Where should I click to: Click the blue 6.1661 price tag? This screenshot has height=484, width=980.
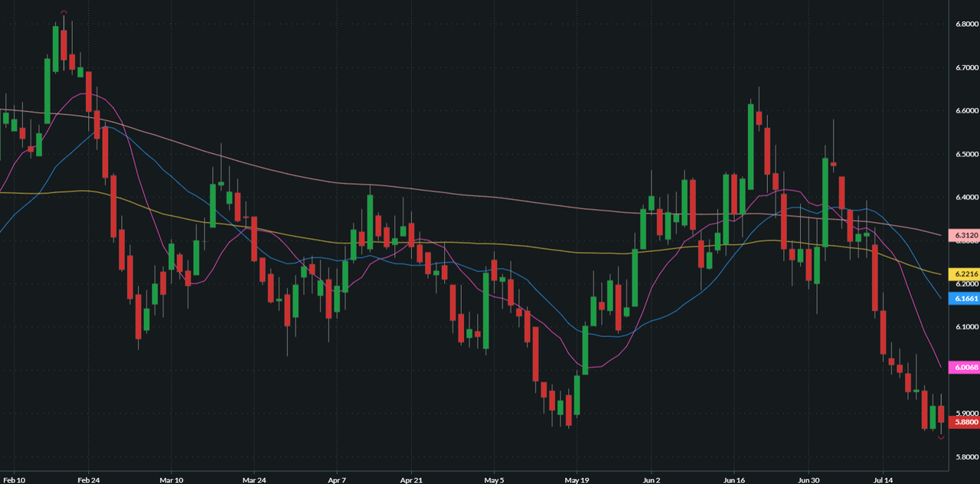point(964,299)
